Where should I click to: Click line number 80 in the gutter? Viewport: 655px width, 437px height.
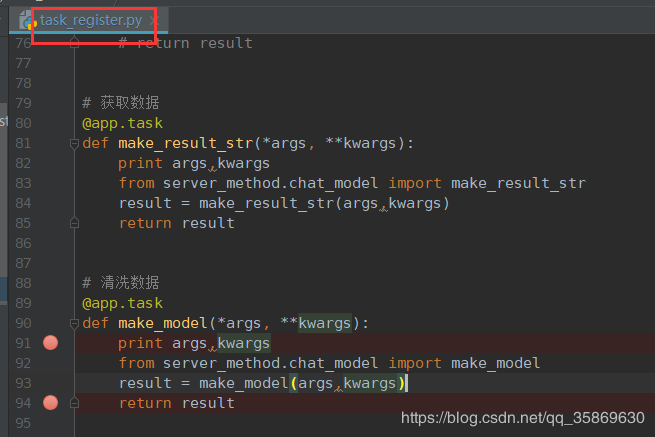[23, 123]
